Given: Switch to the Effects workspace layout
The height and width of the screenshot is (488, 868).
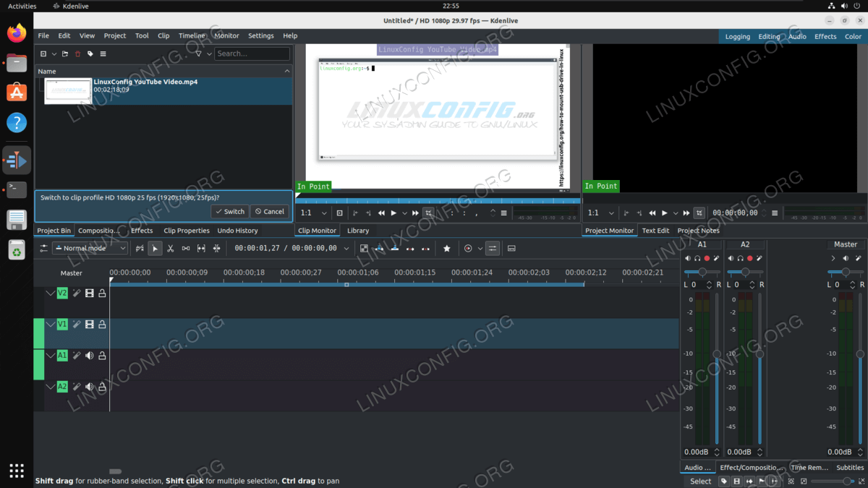Looking at the screenshot, I should pos(825,36).
